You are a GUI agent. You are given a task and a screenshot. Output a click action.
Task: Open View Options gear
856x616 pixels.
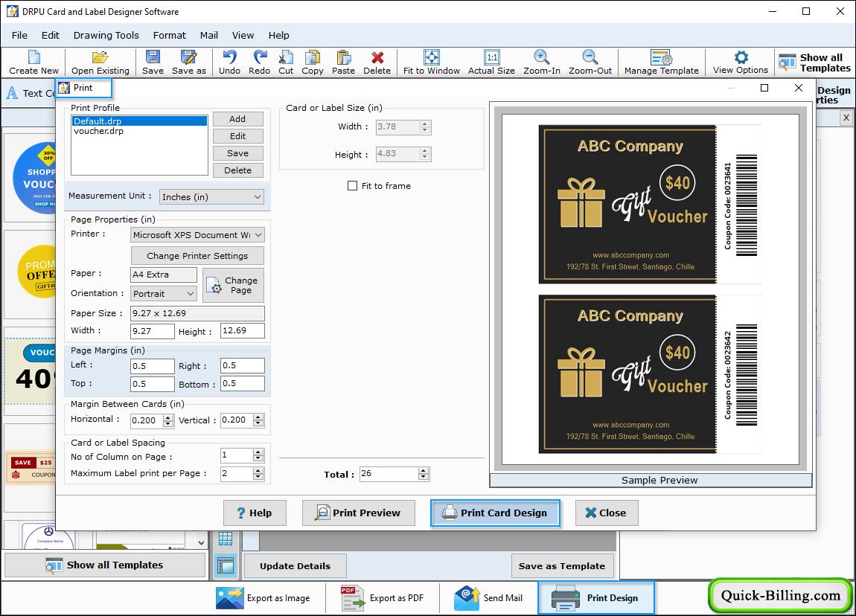pos(741,62)
